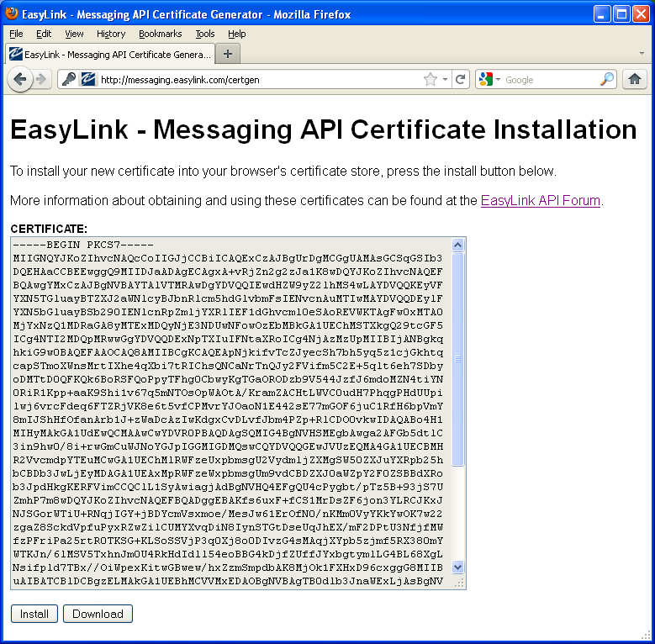Open the Edit menu
The image size is (655, 644).
tap(44, 34)
